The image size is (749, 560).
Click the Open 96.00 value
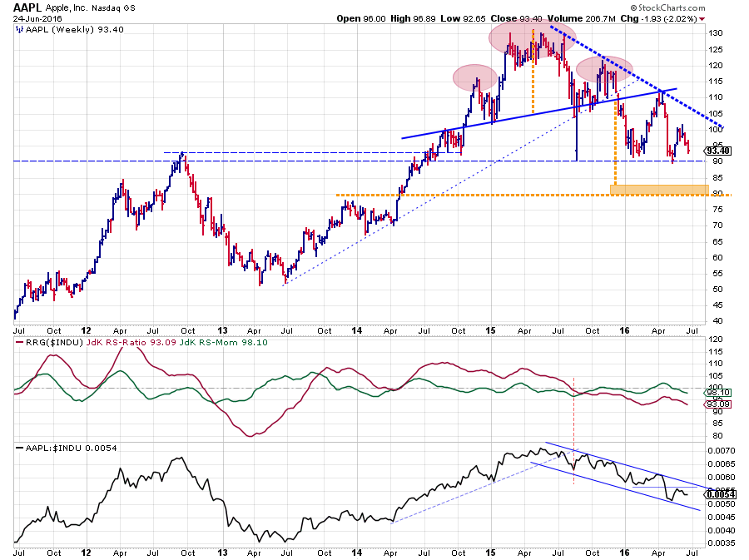[360, 18]
